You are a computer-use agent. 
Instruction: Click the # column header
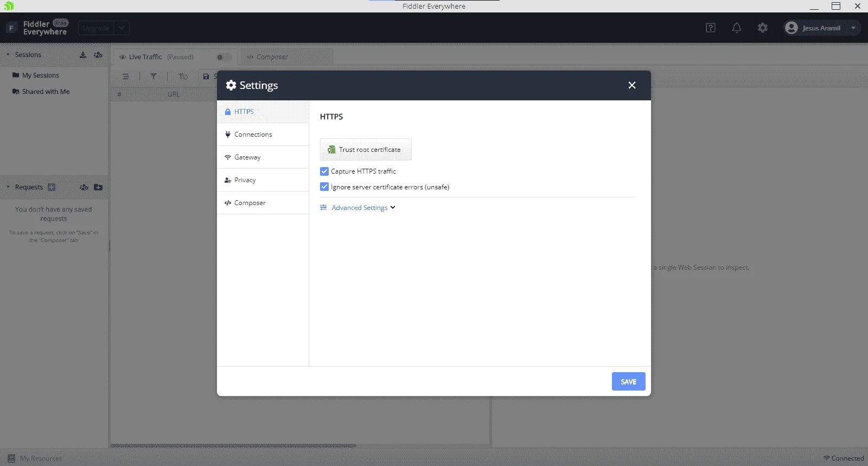point(119,94)
